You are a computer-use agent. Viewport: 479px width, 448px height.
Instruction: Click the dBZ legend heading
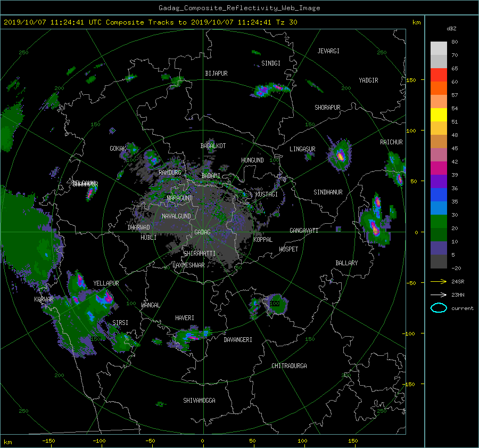coord(451,29)
